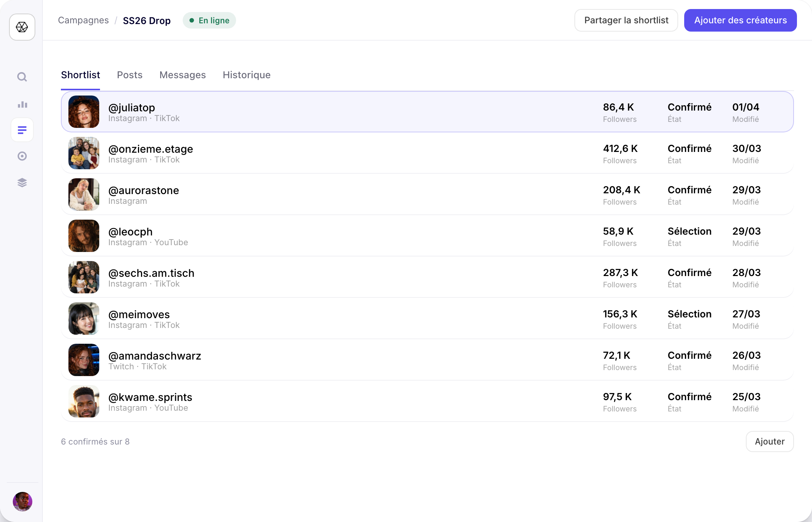The image size is (812, 522).
Task: Open @leocph profile photo
Action: [84, 236]
